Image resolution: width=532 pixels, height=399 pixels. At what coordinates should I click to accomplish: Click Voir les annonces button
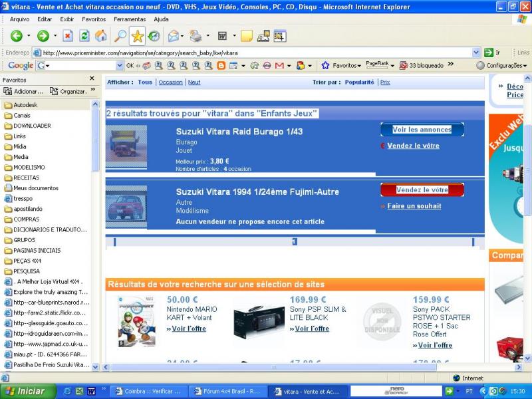click(422, 130)
